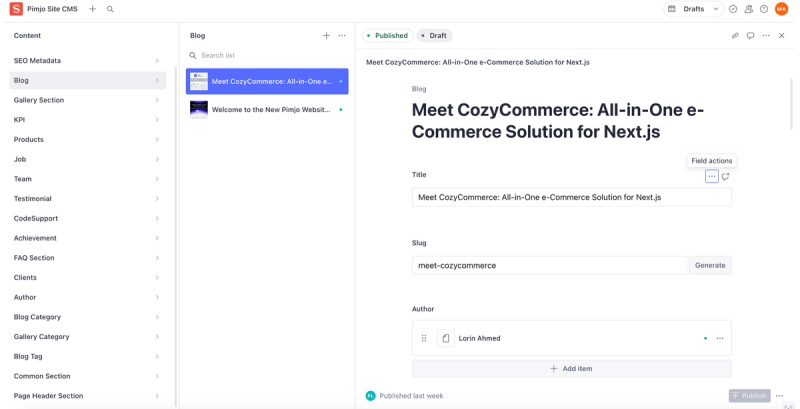Open the Job content type
The image size is (800, 409).
pos(88,159)
